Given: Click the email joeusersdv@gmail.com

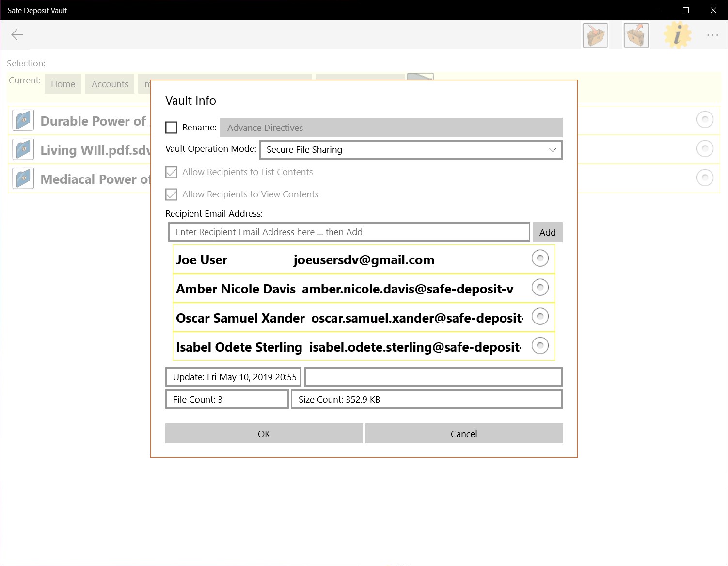Looking at the screenshot, I should (364, 260).
